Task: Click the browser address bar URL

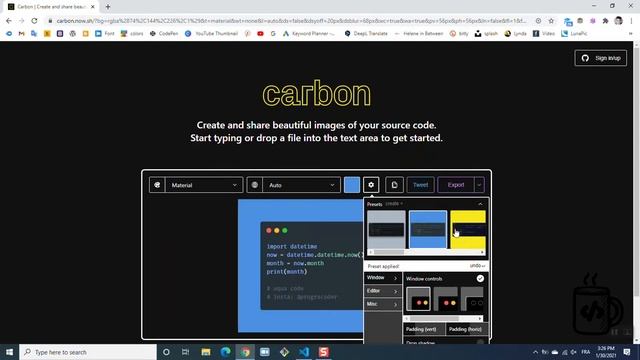Action: 291,21
